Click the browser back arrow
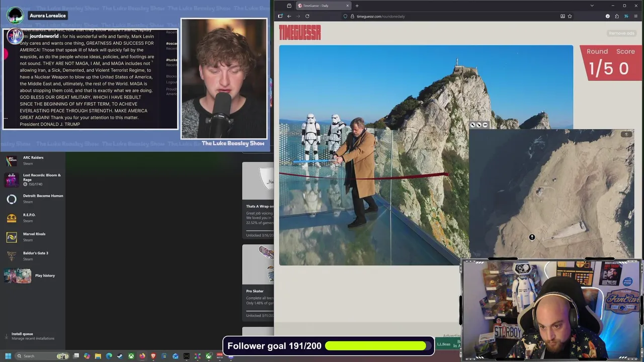 (x=289, y=16)
